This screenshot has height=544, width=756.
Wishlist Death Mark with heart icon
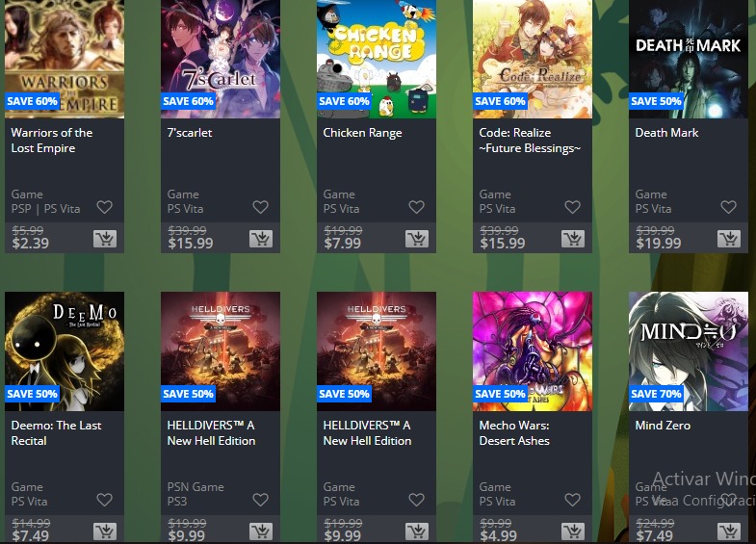pyautogui.click(x=728, y=207)
